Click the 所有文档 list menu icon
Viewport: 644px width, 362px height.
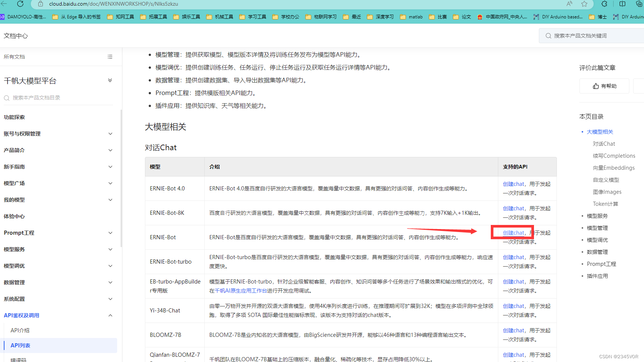[110, 57]
